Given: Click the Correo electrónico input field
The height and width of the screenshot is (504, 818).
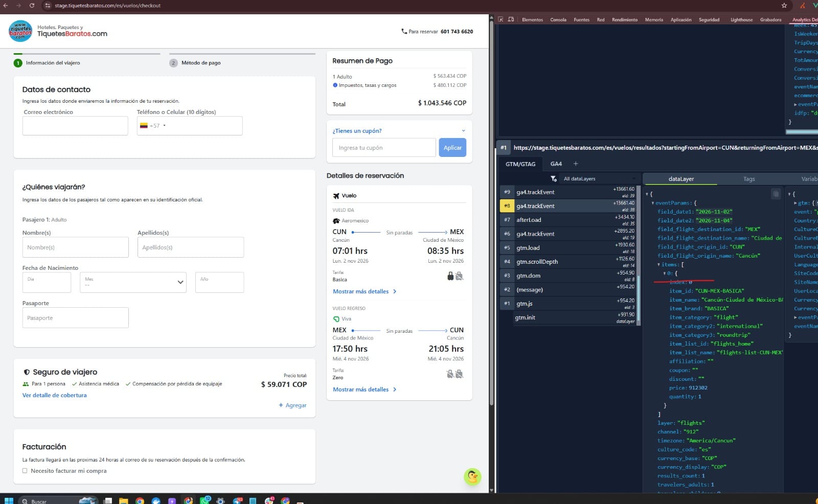Looking at the screenshot, I should click(75, 126).
